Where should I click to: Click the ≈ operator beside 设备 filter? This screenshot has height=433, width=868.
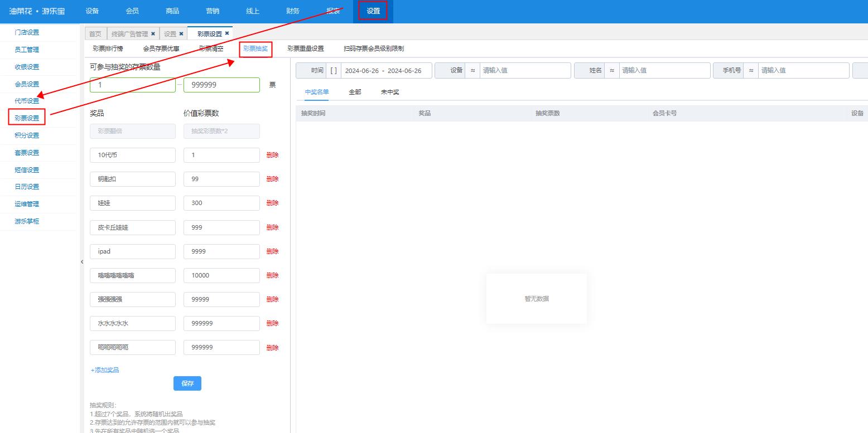pyautogui.click(x=472, y=70)
